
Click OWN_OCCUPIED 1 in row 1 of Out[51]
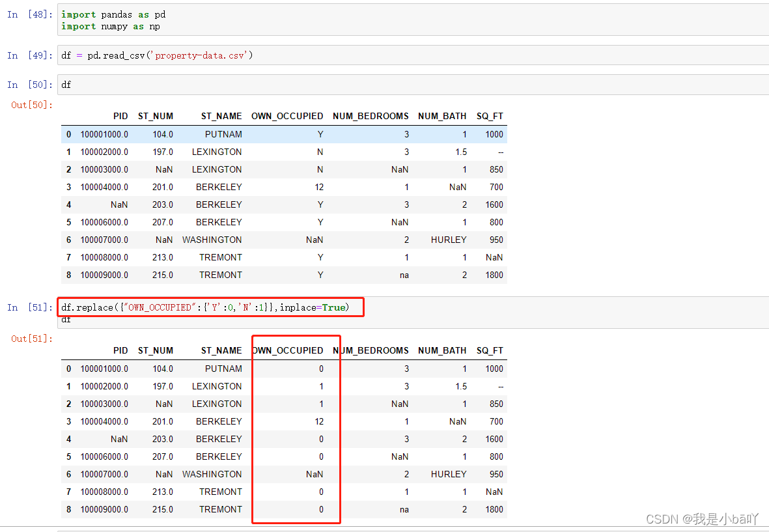321,386
